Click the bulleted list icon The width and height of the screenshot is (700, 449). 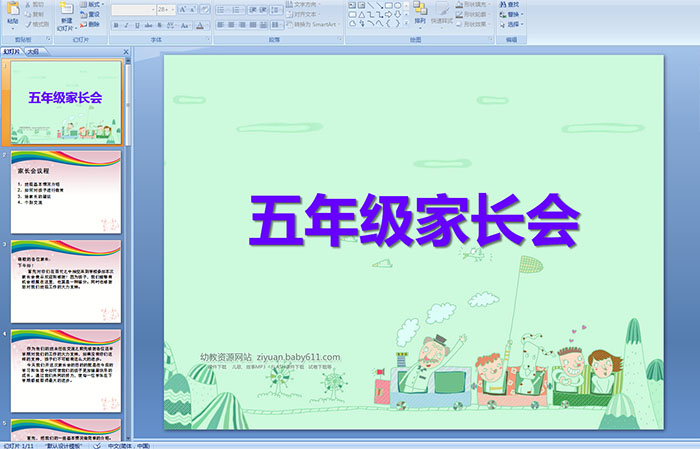pos(222,9)
